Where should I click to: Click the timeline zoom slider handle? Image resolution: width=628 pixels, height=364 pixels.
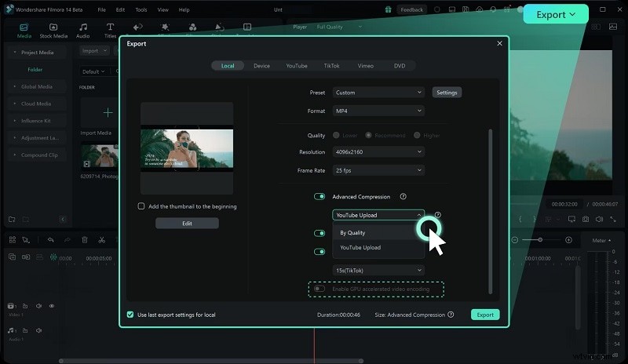540,239
